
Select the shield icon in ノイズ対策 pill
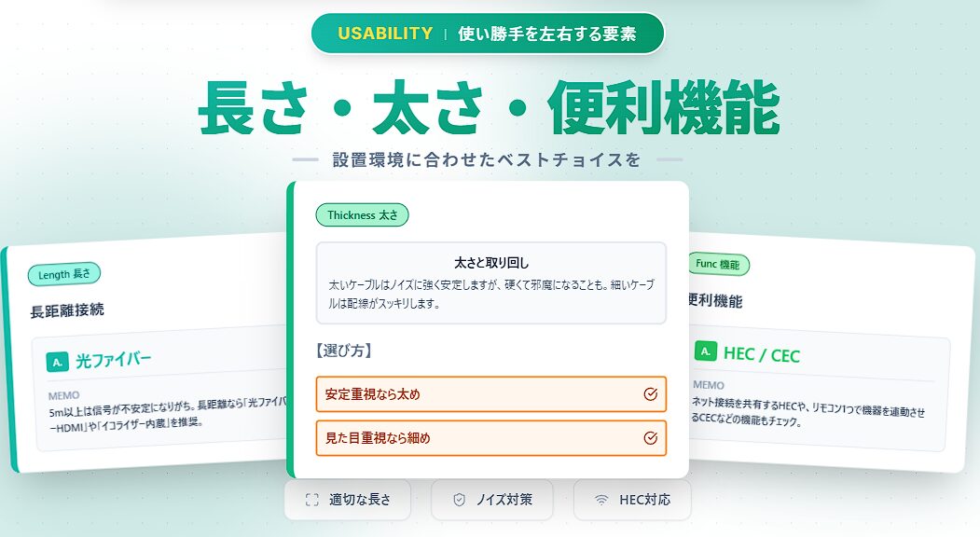[x=458, y=500]
